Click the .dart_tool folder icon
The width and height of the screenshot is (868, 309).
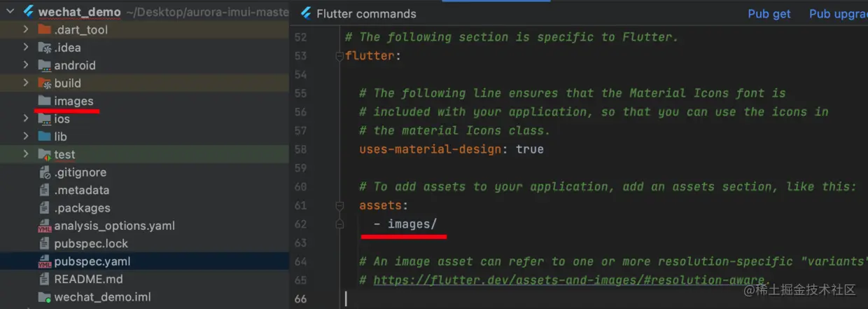45,29
